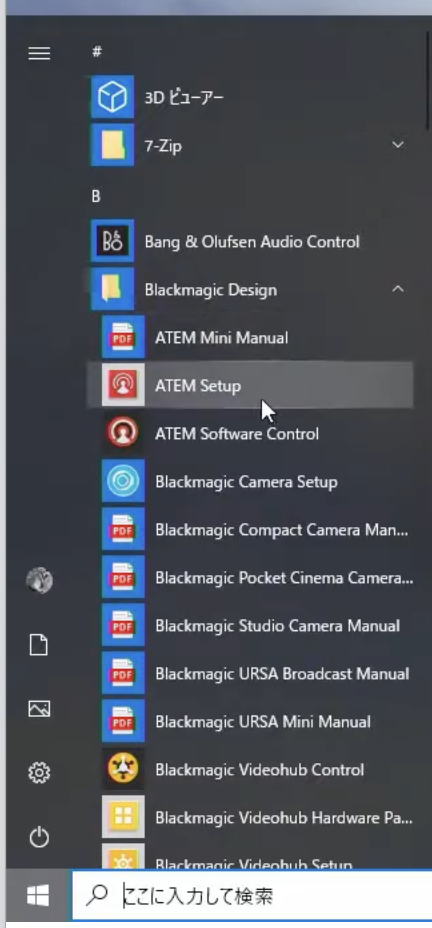Click the Blackmagic Camera Setup icon
The width and height of the screenshot is (432, 928).
123,481
